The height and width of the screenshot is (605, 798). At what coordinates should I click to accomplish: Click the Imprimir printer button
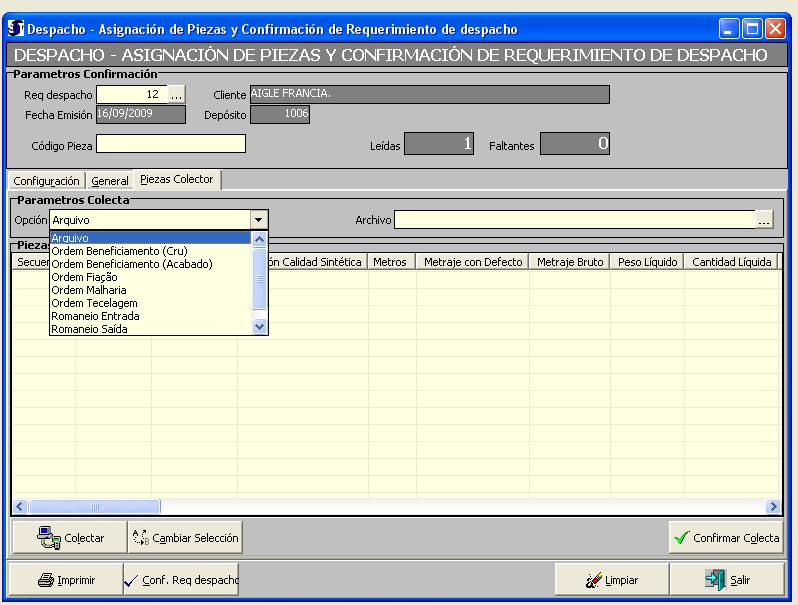pyautogui.click(x=64, y=580)
